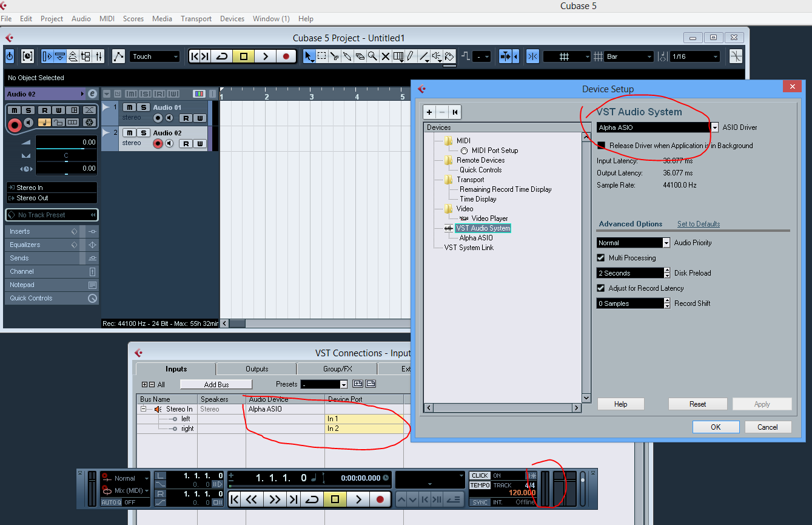This screenshot has height=525, width=812.
Task: Select the Glue tool
Action: tap(347, 56)
